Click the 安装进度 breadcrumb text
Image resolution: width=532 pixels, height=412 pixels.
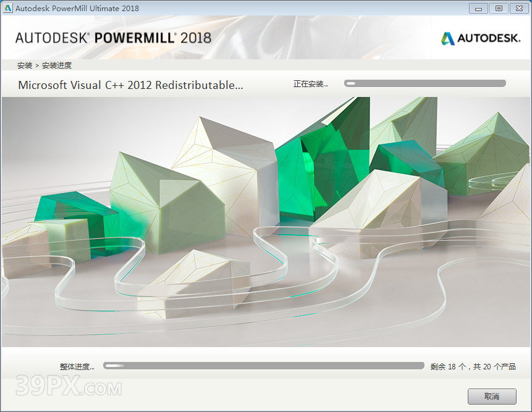(x=57, y=65)
